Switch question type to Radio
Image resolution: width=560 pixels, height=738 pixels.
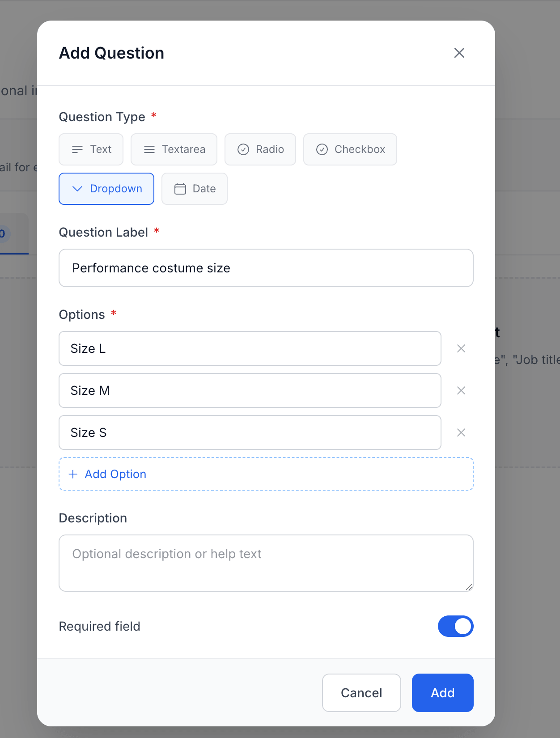point(260,149)
